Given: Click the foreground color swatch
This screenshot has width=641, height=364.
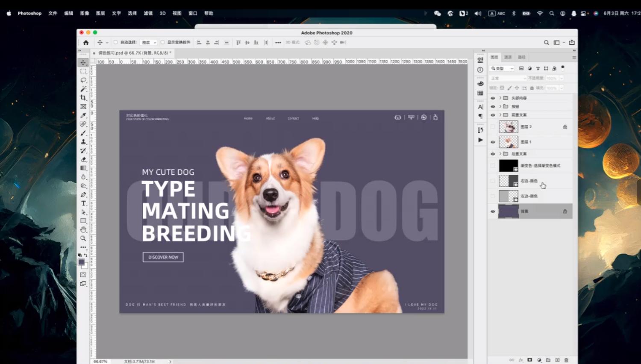Looking at the screenshot, I should pos(81,262).
